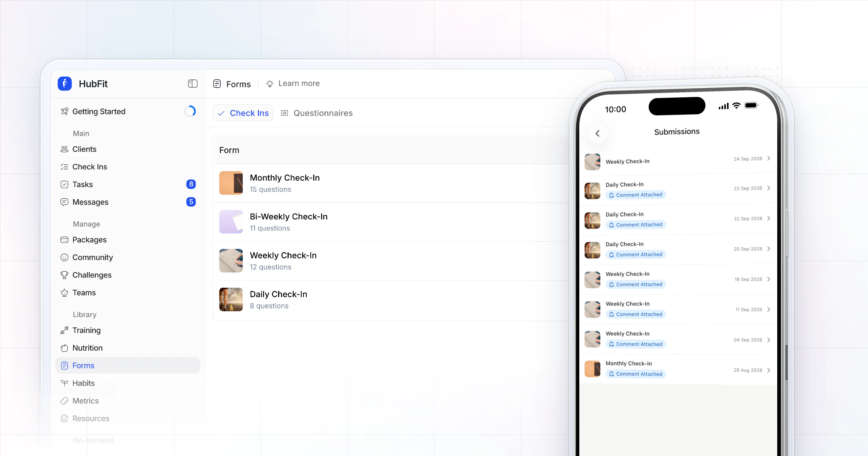The image size is (868, 456).
Task: Tap Comment Attached tag on 23 Sep submission
Action: 636,195
